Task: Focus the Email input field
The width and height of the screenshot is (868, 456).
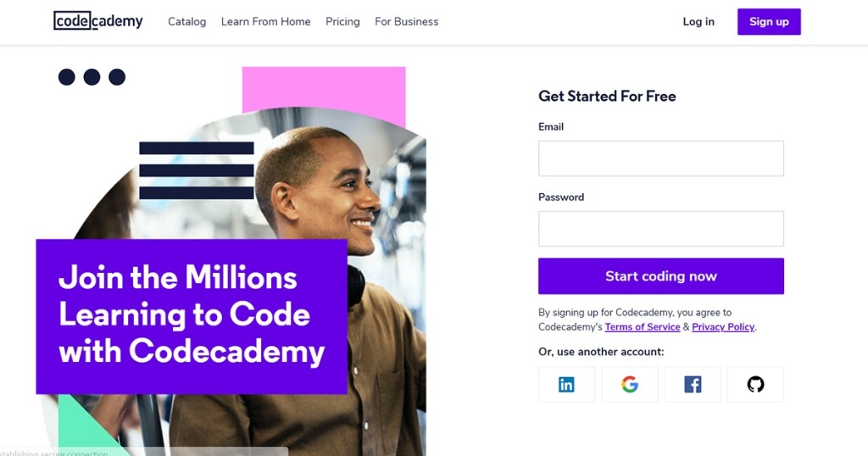Action: point(661,158)
